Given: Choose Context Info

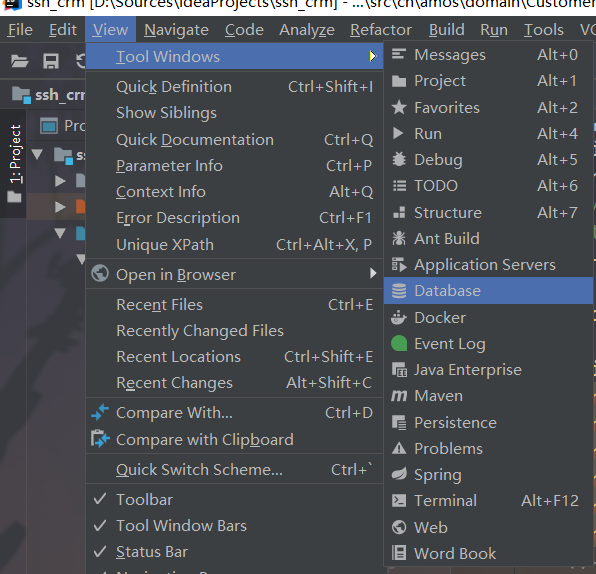Looking at the screenshot, I should tap(234, 192).
